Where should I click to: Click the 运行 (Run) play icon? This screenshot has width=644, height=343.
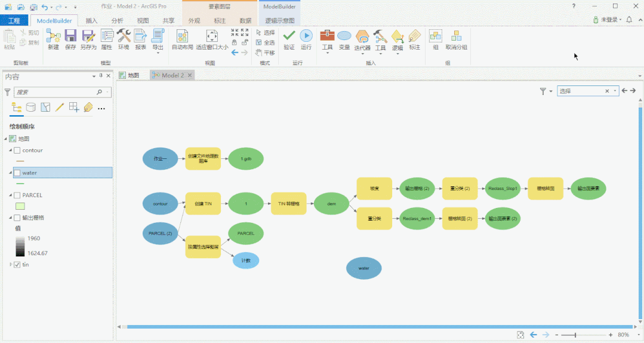pos(306,36)
